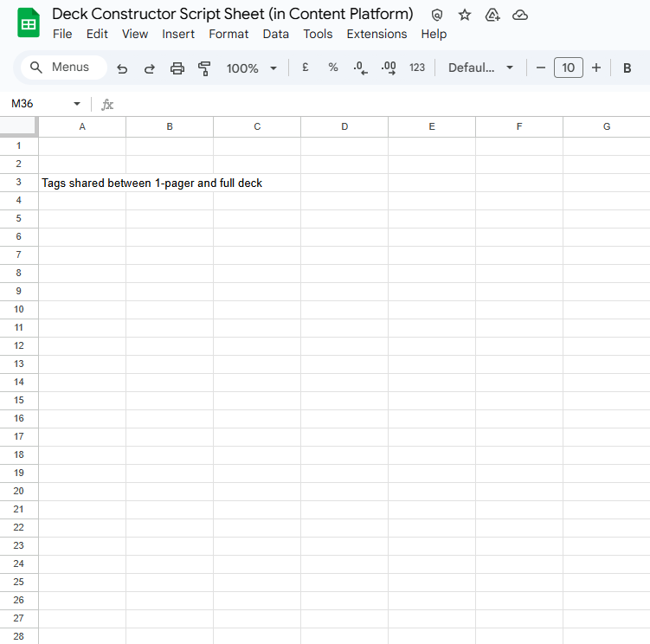Format as currency with pound icon
Screen dimensions: 650x644
[x=306, y=68]
